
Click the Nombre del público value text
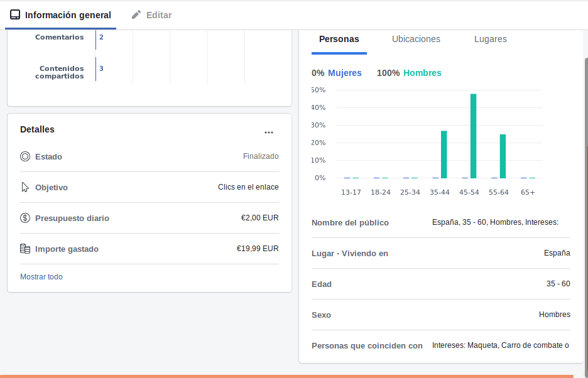coord(496,222)
